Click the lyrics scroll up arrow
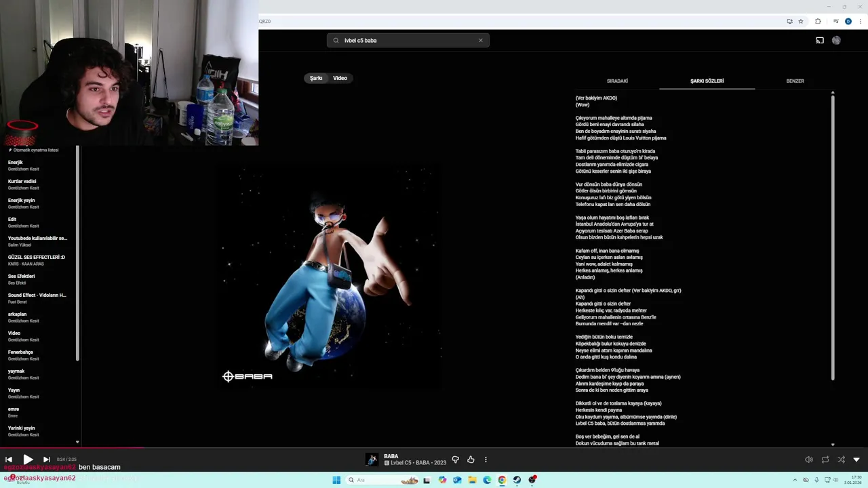The width and height of the screenshot is (868, 488). tap(833, 92)
